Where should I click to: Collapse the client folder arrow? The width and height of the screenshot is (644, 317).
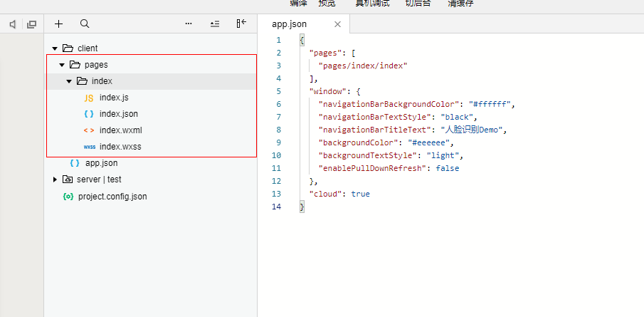coord(54,48)
